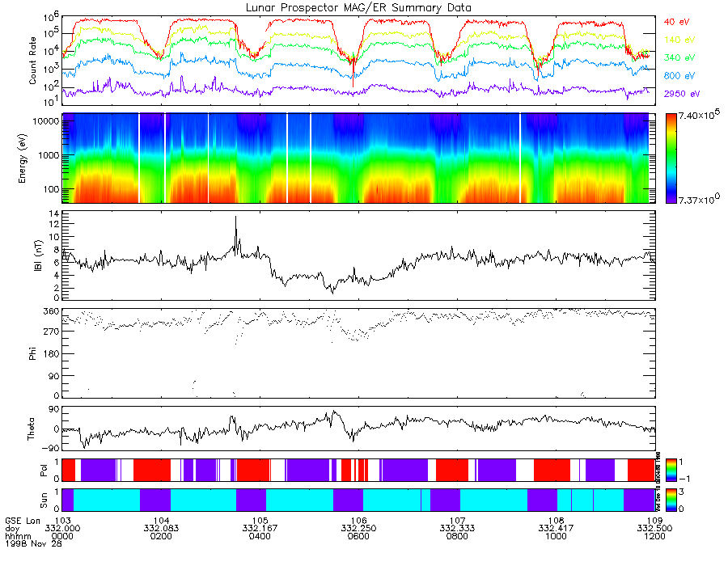The width and height of the screenshot is (728, 566).
Task: Select the yellow '140 eV' legend label
Action: tap(679, 40)
